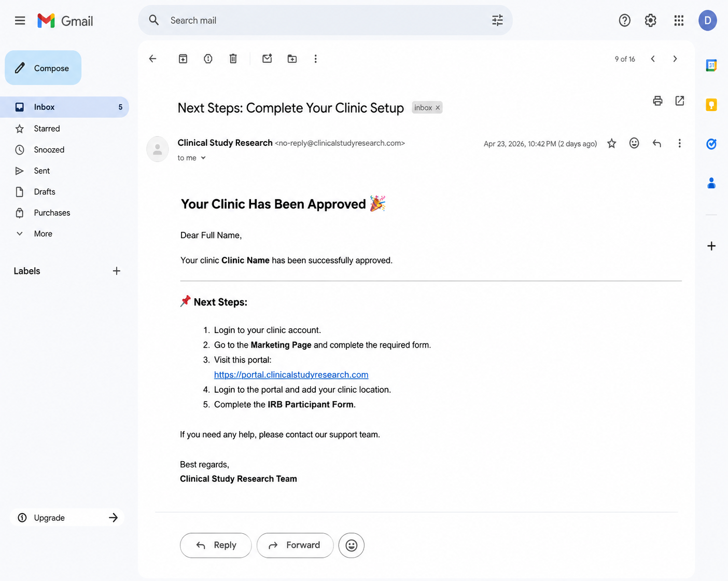Print the whole conversation
This screenshot has width=728, height=581.
657,101
